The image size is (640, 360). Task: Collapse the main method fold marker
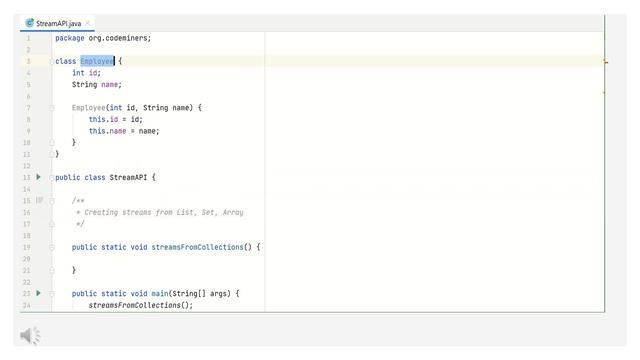tap(52, 293)
